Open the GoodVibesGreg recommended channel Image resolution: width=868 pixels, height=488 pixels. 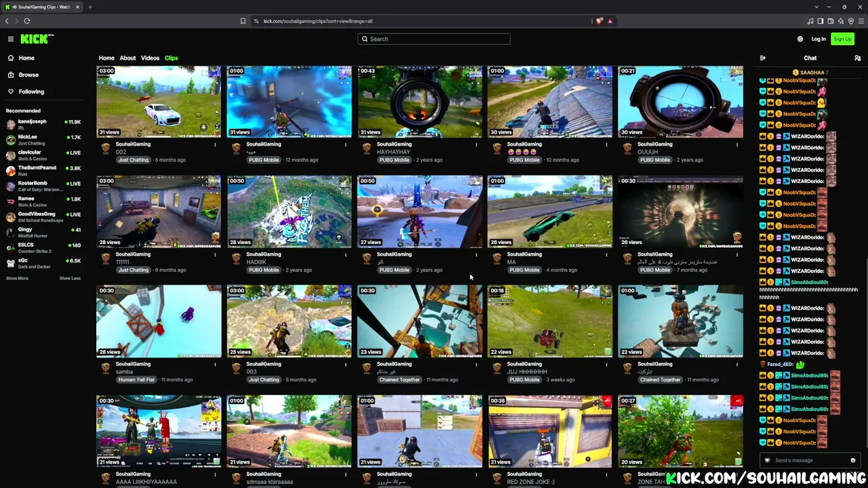43,217
